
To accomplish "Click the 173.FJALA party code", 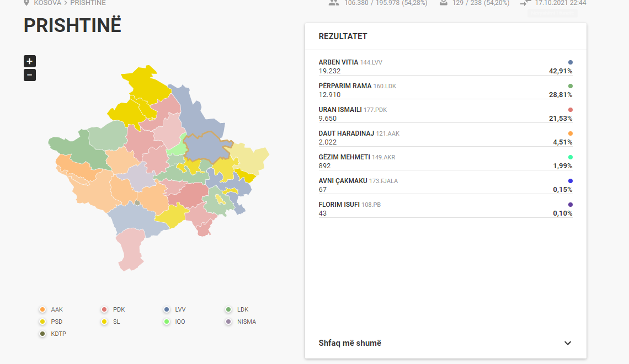I will (x=383, y=181).
